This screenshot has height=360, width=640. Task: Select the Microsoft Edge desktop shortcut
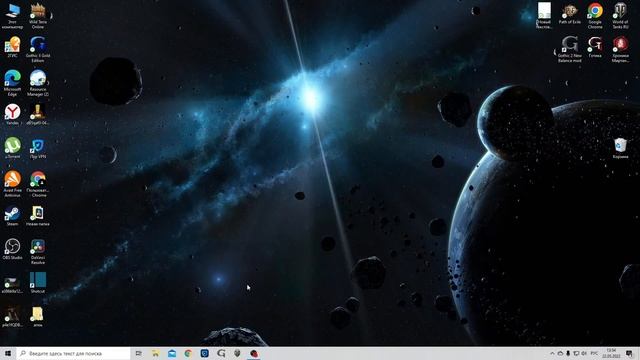click(x=13, y=83)
